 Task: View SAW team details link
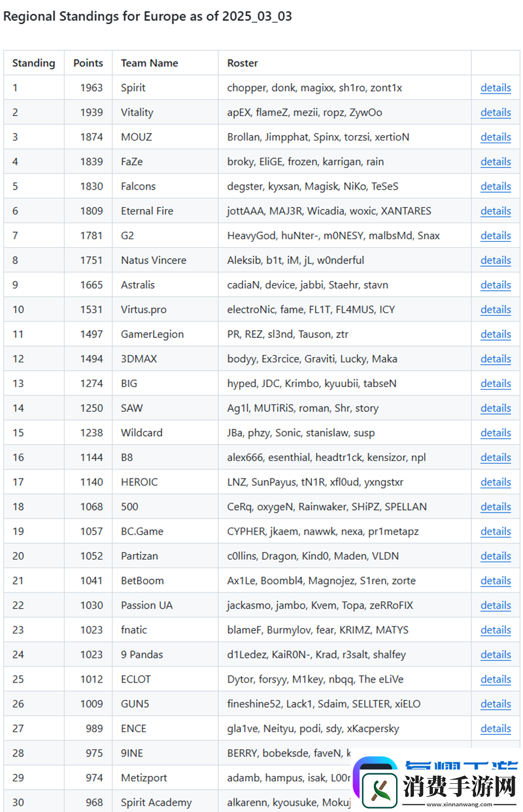pos(496,408)
